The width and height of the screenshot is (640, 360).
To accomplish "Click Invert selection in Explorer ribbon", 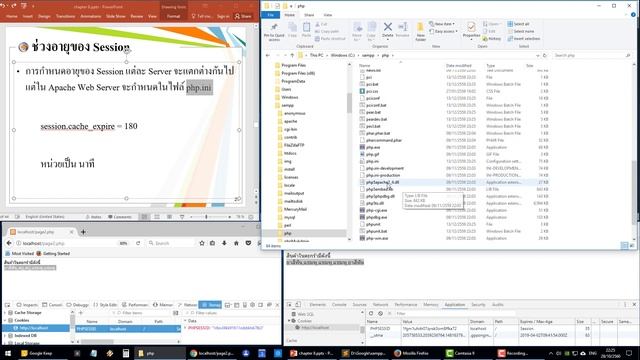I will click(524, 39).
